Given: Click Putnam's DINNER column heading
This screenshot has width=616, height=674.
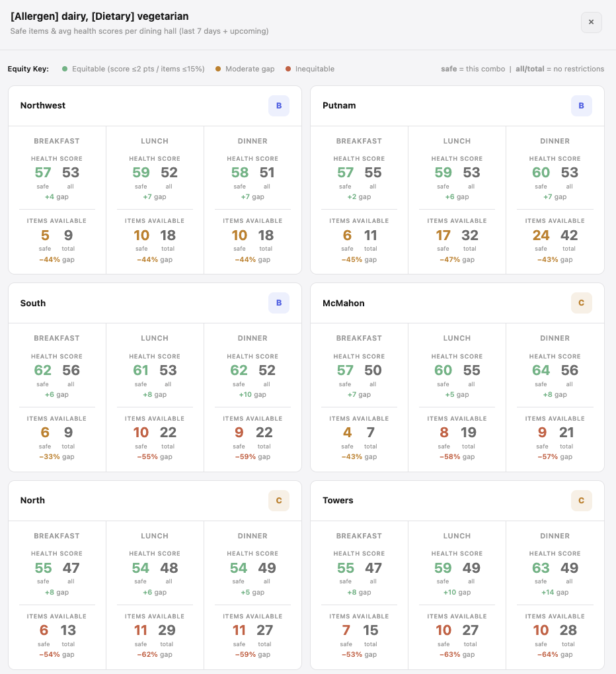Looking at the screenshot, I should [x=555, y=141].
